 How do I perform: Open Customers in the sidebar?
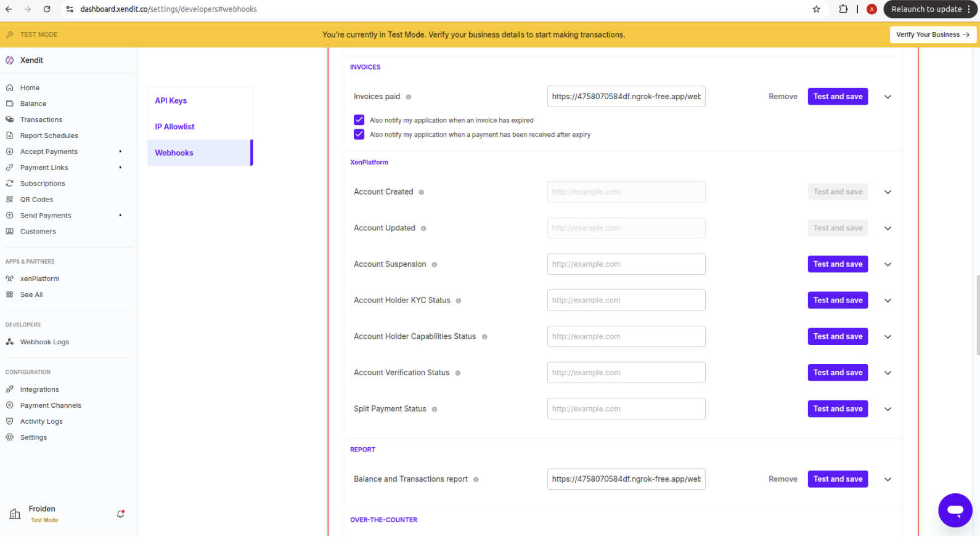tap(38, 232)
